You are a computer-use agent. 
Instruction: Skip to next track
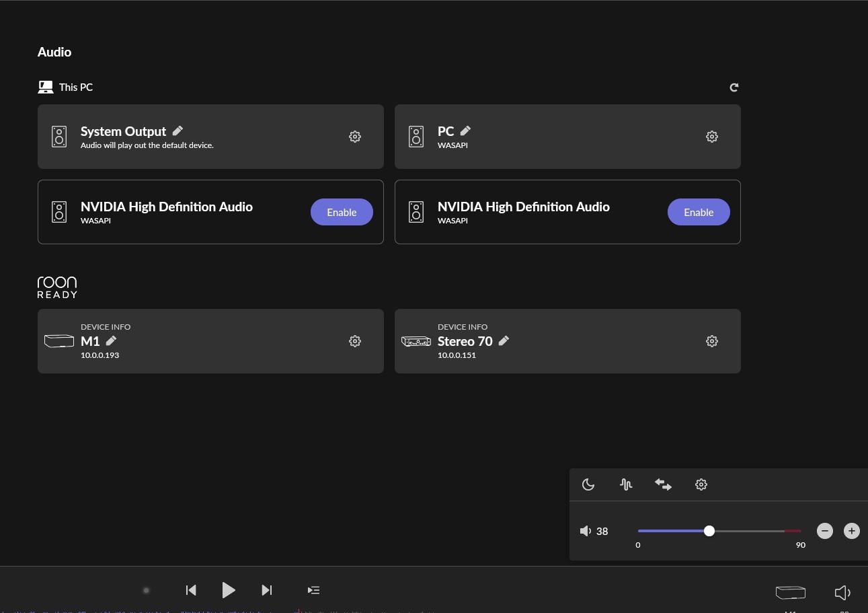(x=266, y=590)
